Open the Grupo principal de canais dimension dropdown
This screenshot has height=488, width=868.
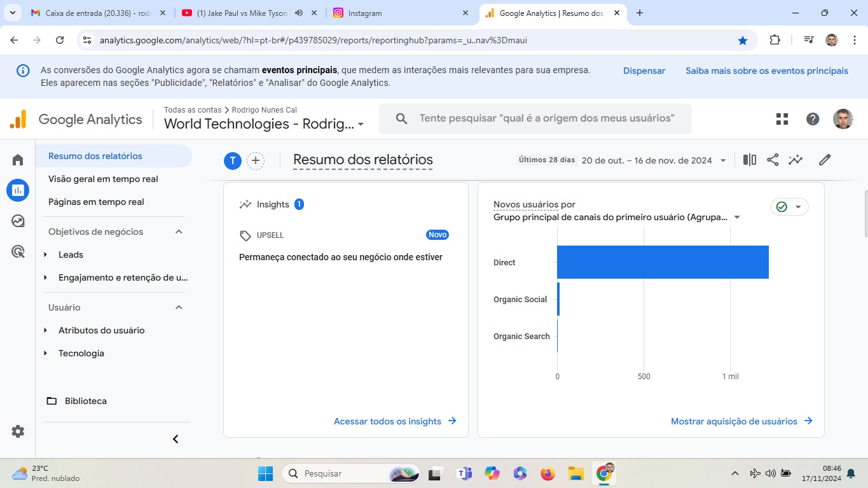[x=617, y=217]
